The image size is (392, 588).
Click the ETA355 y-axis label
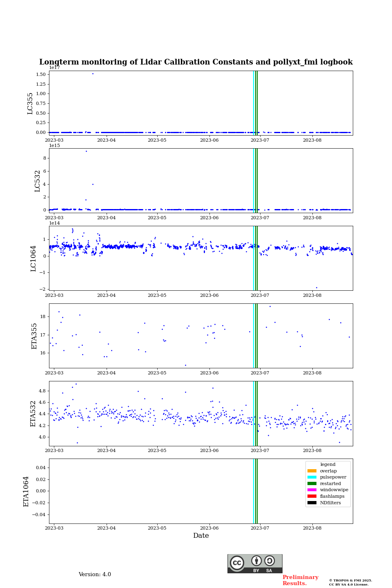click(34, 336)
